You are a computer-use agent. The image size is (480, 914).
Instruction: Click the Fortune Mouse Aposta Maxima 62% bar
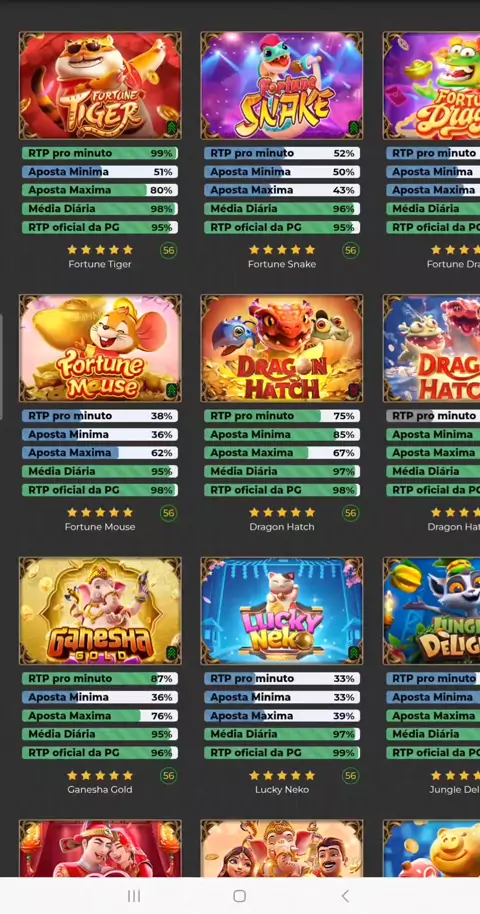(100, 453)
